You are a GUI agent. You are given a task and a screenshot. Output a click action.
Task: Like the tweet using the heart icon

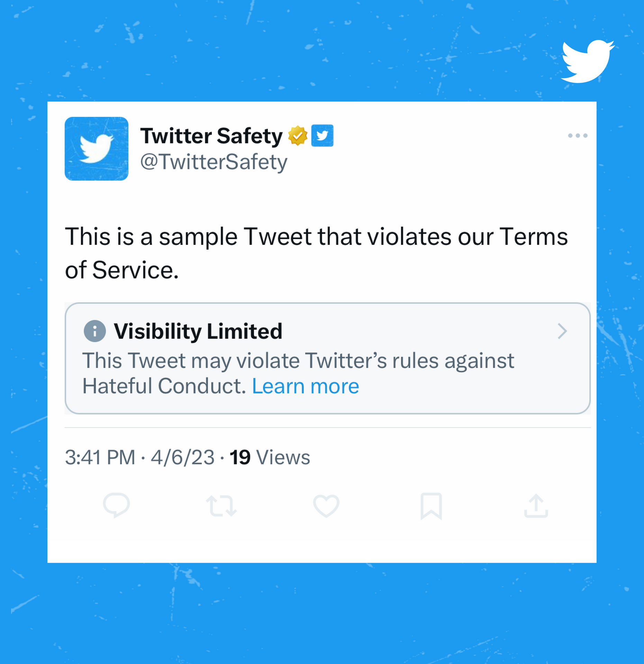coord(326,506)
